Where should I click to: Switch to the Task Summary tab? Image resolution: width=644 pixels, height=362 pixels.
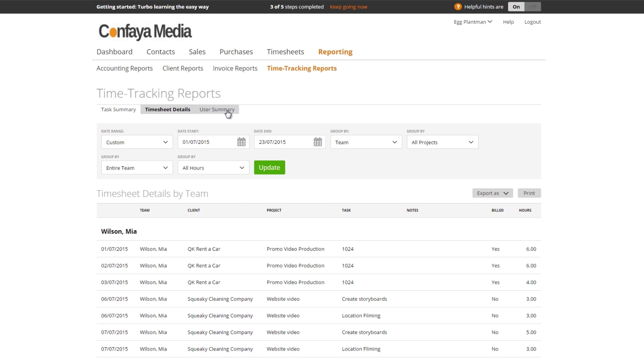[118, 109]
